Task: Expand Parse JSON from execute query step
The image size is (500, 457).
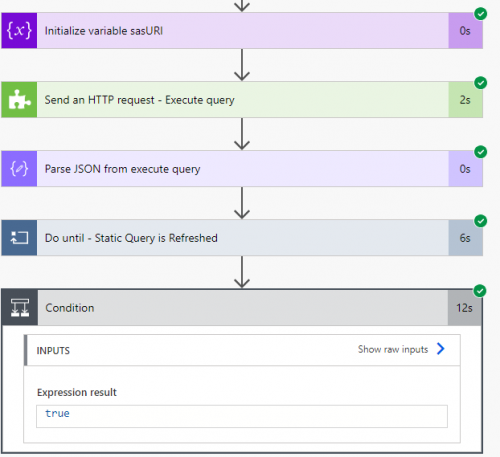Action: [243, 169]
